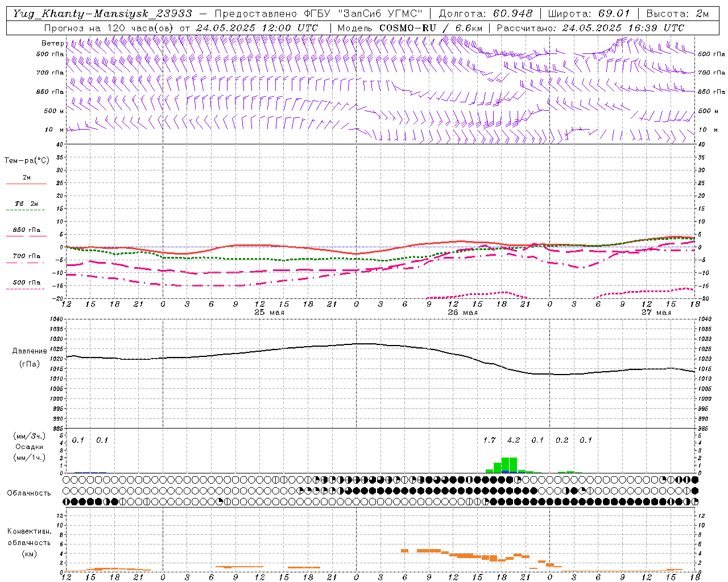
Task: Click the Конвективн. convective cloud label
Action: click(x=29, y=531)
